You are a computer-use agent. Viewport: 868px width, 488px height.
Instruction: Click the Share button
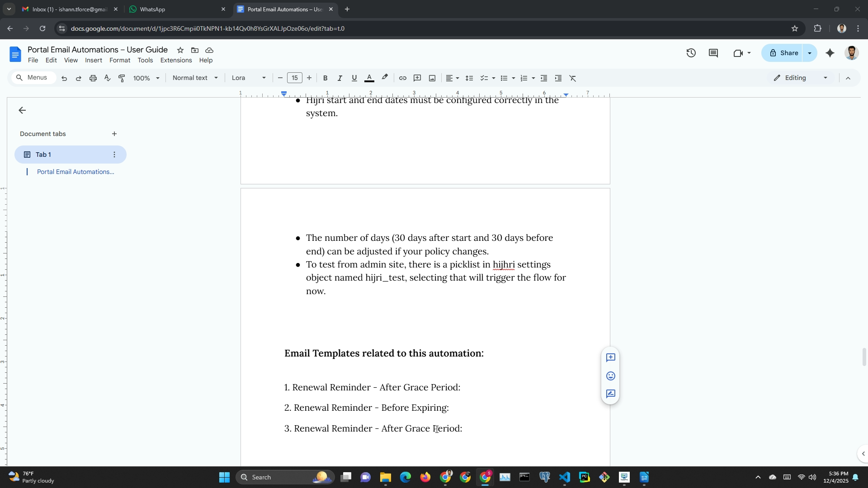[x=783, y=53]
